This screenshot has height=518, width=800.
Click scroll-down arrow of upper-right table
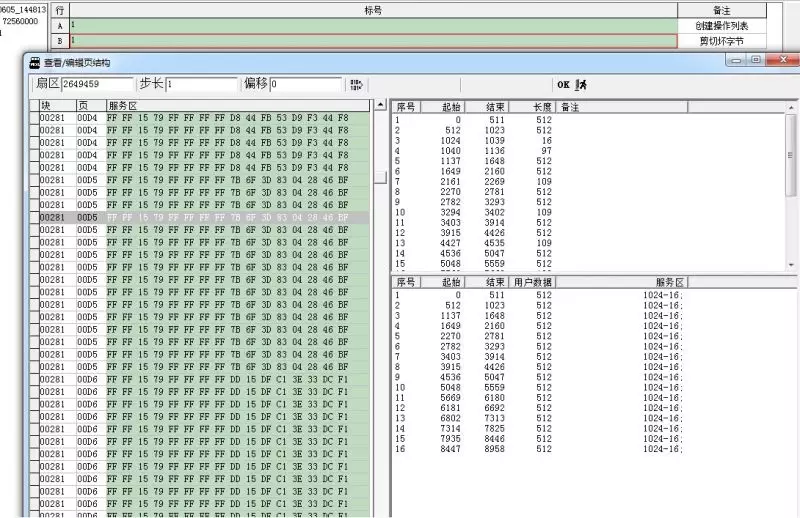792,265
